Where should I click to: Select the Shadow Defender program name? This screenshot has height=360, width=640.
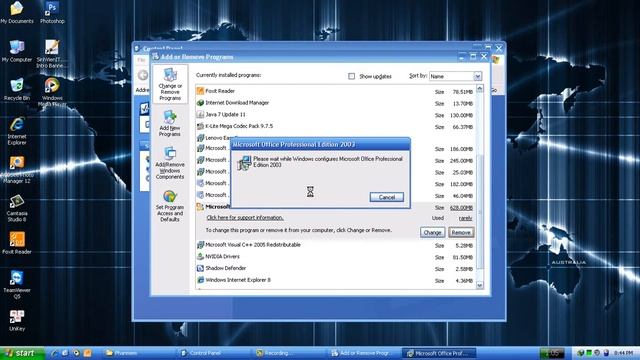pyautogui.click(x=226, y=269)
